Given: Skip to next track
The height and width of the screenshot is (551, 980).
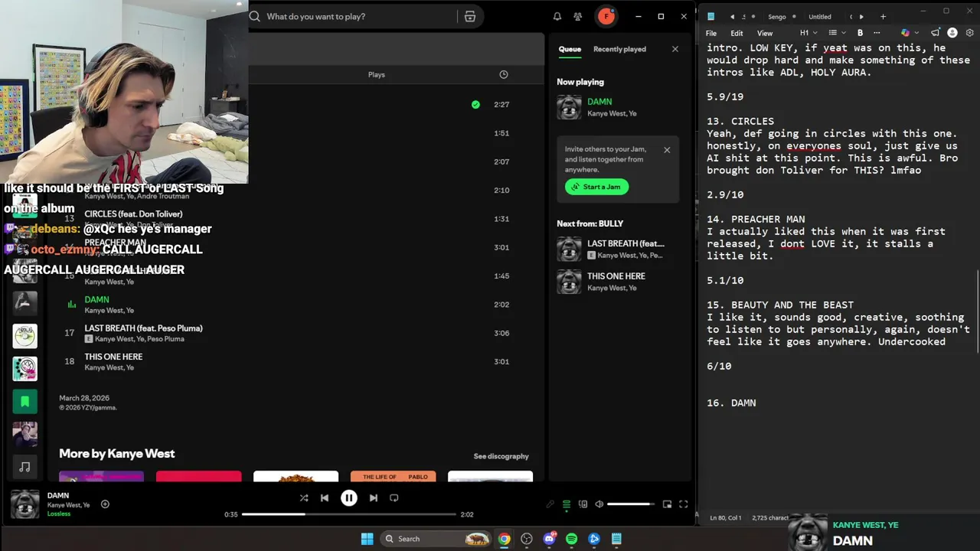Looking at the screenshot, I should (x=373, y=497).
